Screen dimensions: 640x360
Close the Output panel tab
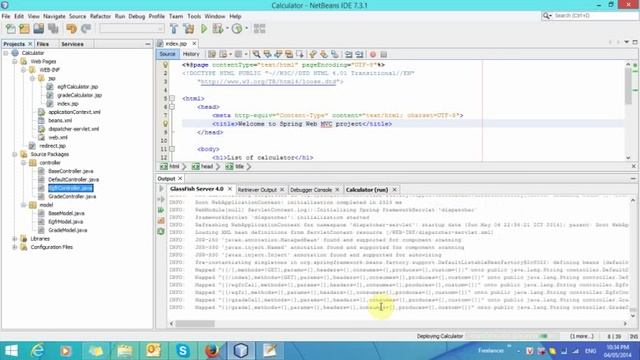pyautogui.click(x=180, y=178)
